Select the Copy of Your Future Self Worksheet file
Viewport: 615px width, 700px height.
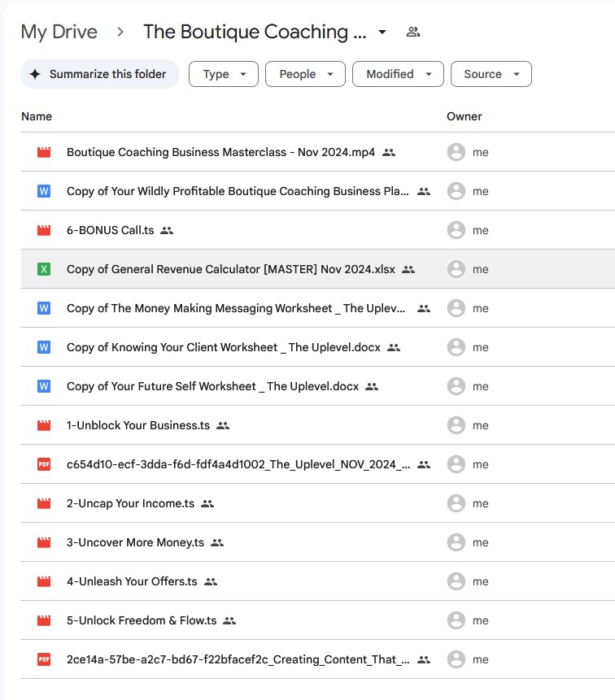pyautogui.click(x=212, y=386)
